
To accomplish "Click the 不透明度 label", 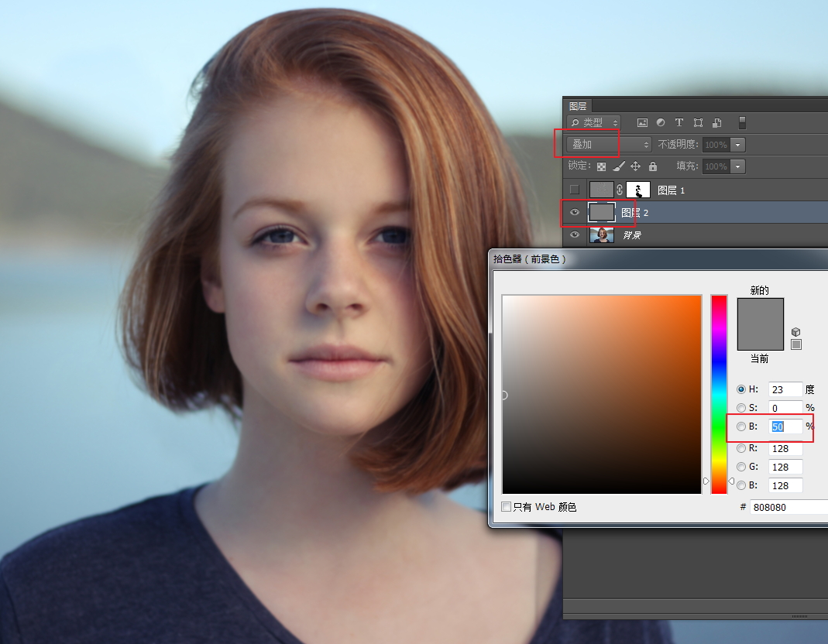I will [x=678, y=144].
